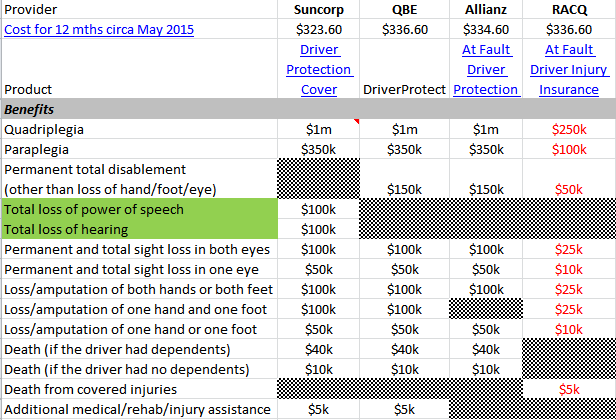Select Allianz death with dependents $40k cell
Viewport: 616px width, 420px height.
click(x=486, y=350)
